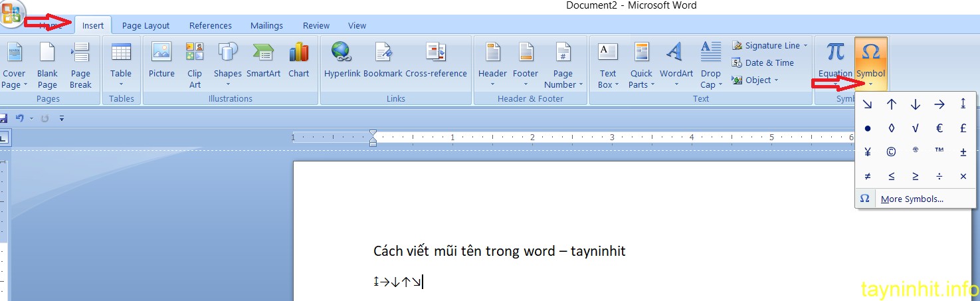Pick the euro sign from symbol grid
The width and height of the screenshot is (980, 301).
tap(939, 128)
